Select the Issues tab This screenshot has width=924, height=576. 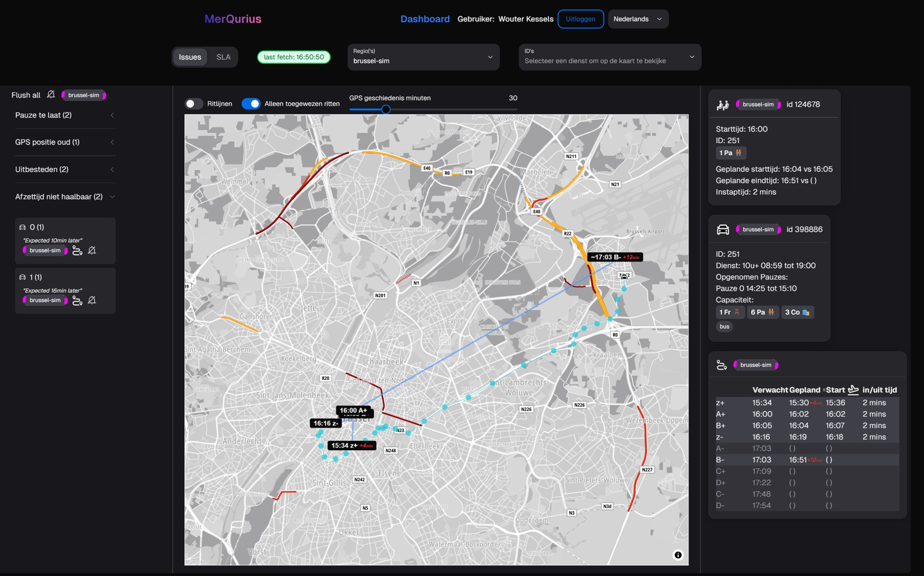(190, 57)
